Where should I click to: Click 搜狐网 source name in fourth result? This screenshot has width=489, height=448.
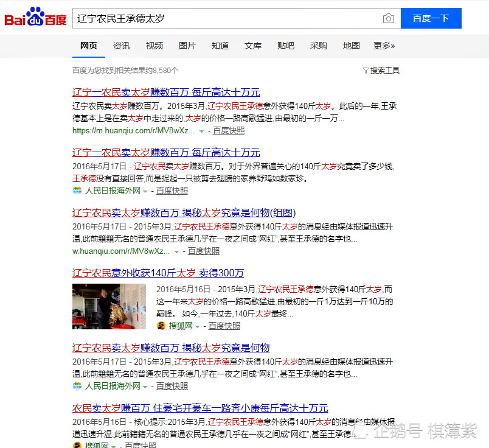[x=181, y=326]
